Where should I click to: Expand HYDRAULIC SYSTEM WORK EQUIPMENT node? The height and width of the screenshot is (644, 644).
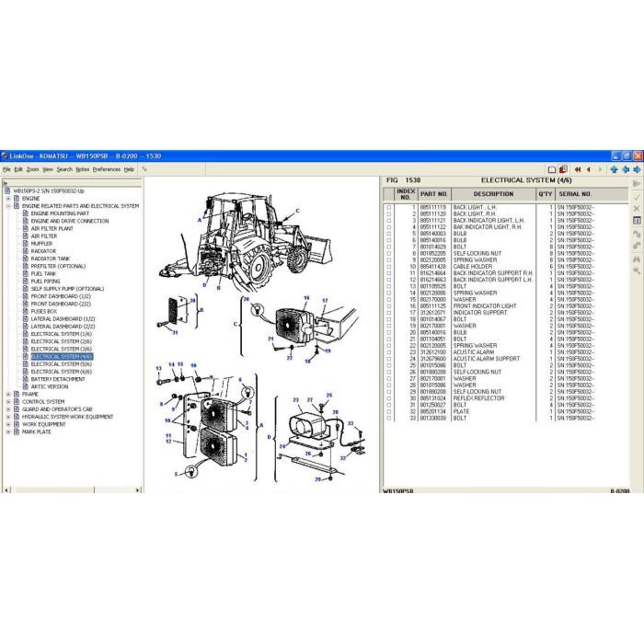coord(8,417)
